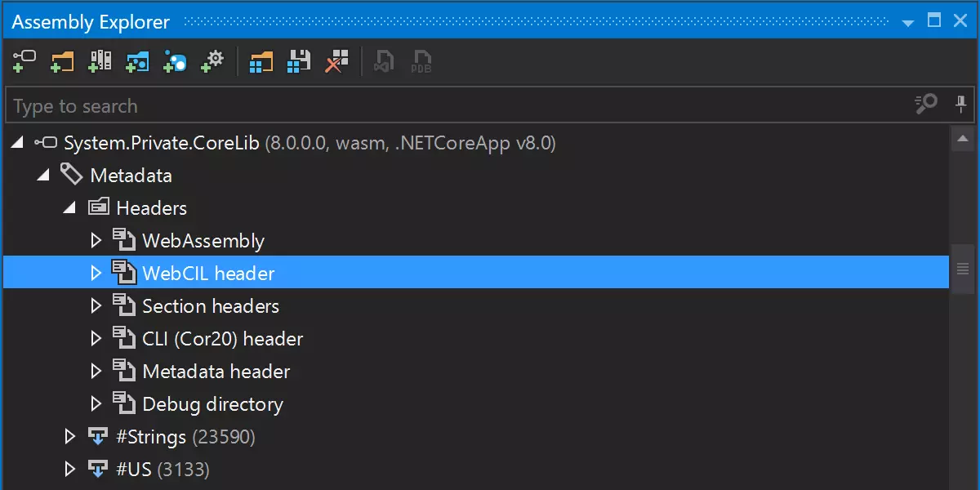This screenshot has width=980, height=490.
Task: Click the Generate PDB icon
Action: pos(421,61)
